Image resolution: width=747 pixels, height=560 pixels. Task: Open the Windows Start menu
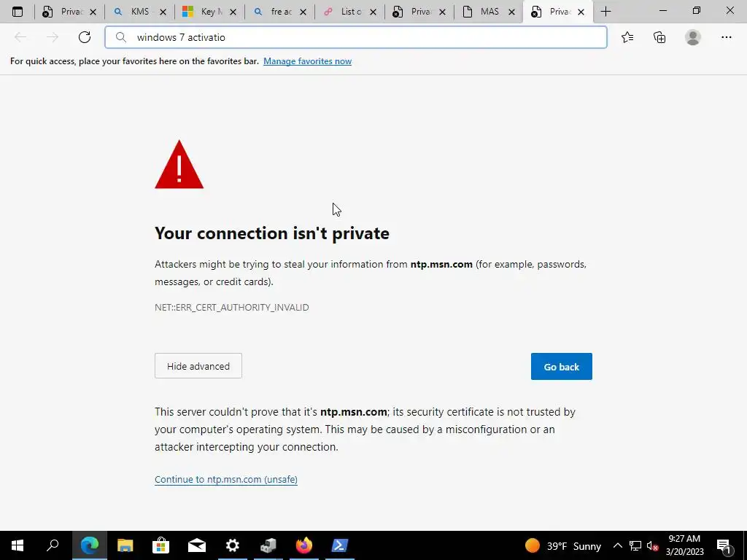[18, 545]
